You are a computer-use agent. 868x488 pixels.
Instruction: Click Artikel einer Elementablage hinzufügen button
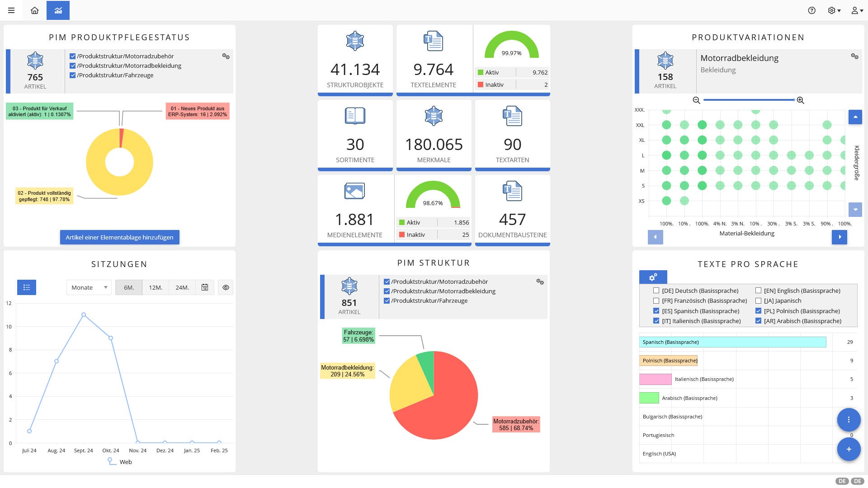pos(119,237)
